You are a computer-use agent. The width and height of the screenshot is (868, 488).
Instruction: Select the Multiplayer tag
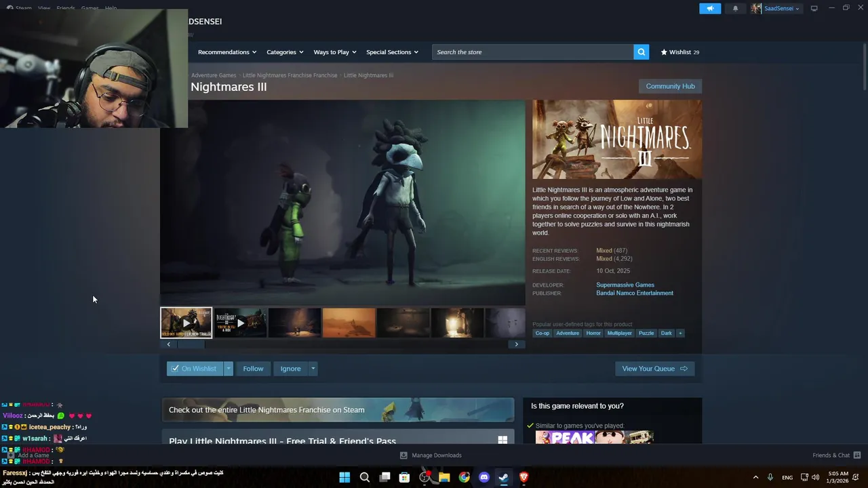(620, 333)
